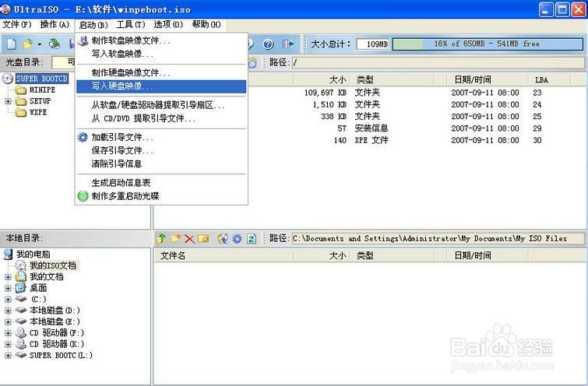Click the Open file folder icon
Viewport: 588px width, 386px height.
point(27,44)
